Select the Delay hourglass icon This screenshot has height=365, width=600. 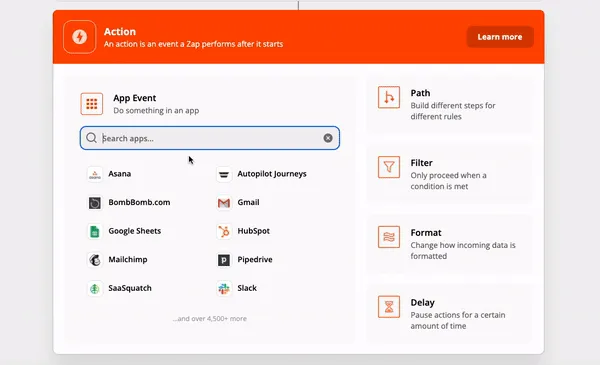point(389,307)
